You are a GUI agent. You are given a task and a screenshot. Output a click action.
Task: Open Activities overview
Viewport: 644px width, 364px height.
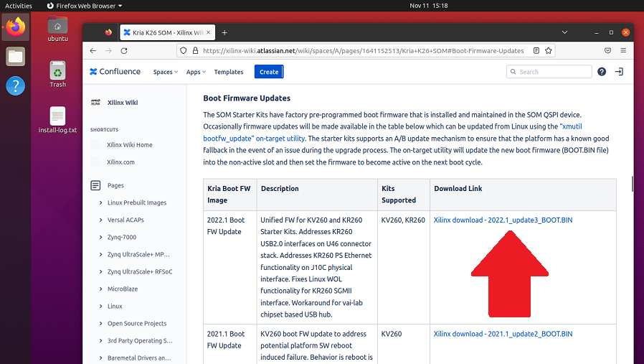tap(19, 6)
